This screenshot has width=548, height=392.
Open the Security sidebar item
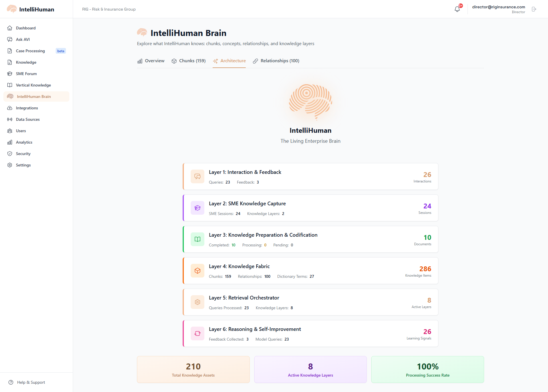[23, 154]
